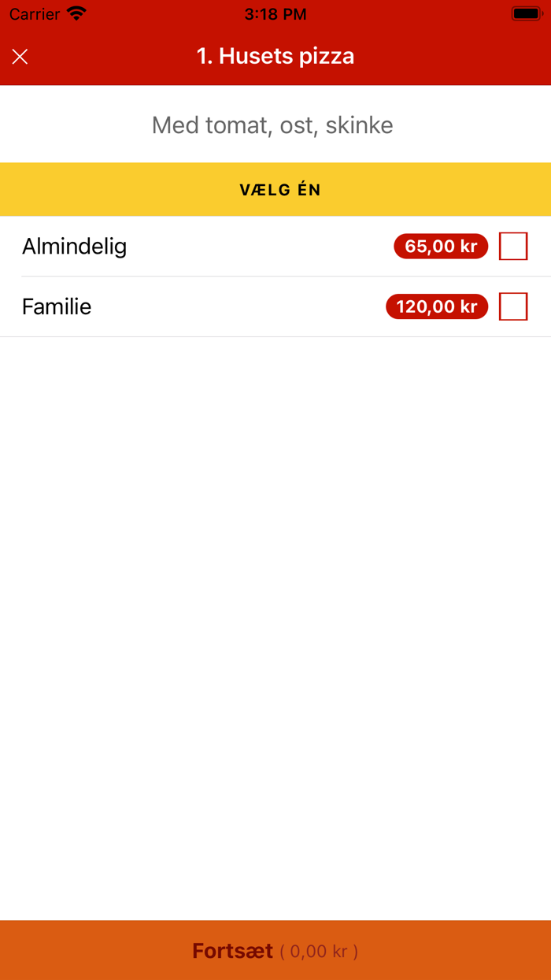This screenshot has height=980, width=551.
Task: Close the Husets pizza options screen
Action: tap(20, 56)
